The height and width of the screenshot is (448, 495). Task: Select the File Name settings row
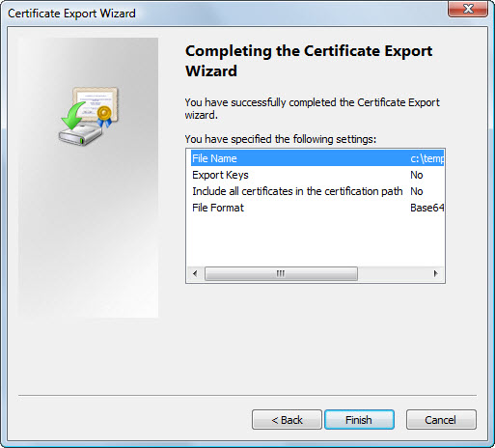[x=317, y=158]
